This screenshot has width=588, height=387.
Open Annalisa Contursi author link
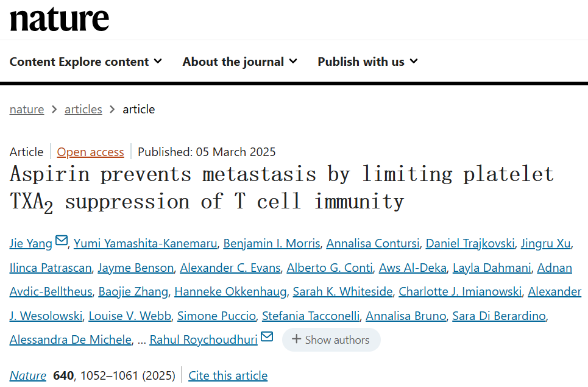coord(373,244)
